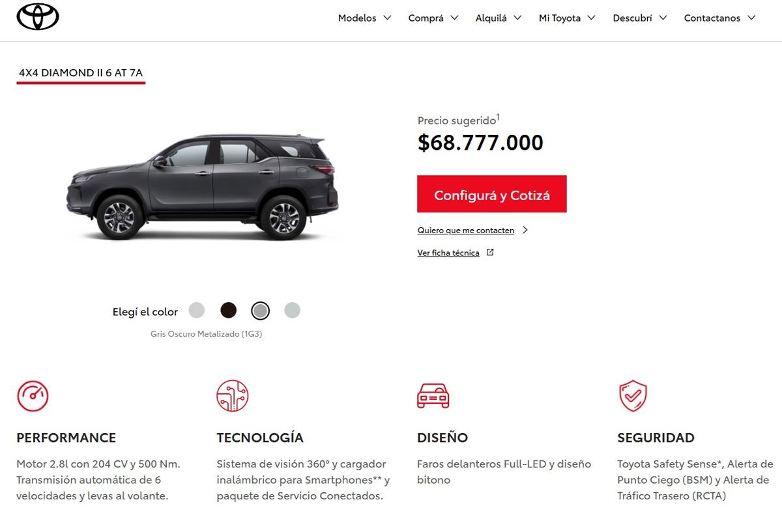Open the Mi Toyota menu

coord(567,18)
